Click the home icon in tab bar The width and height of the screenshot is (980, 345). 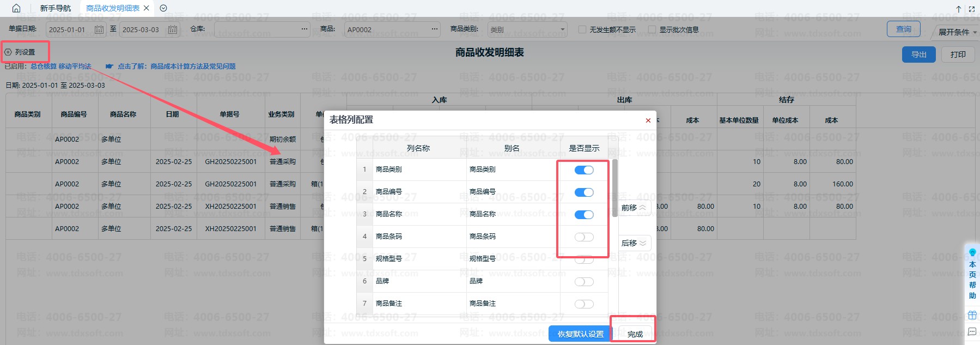(x=16, y=8)
